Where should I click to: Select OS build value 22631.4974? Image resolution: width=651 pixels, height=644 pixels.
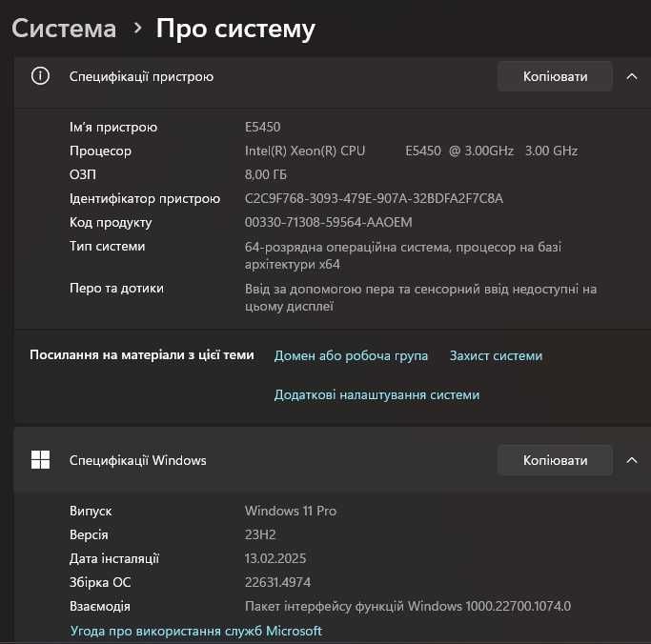tap(277, 582)
